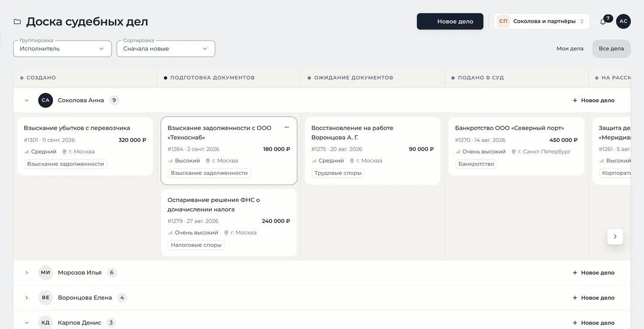Click the CA avatar for Соколова Анна
Screen dimensions: 644x329
point(46,100)
